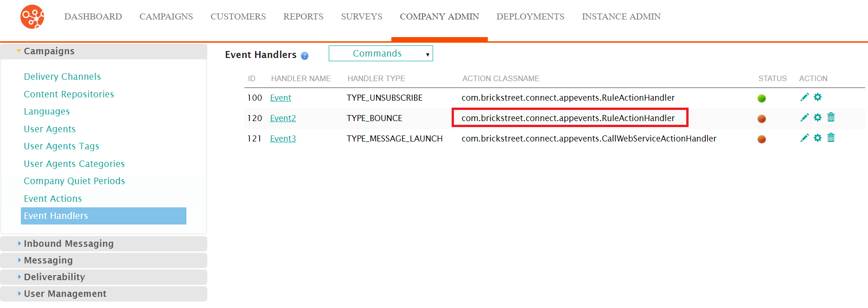Expand the Inbound Messaging section
Image resolution: width=868 pixels, height=308 pixels.
tap(104, 244)
